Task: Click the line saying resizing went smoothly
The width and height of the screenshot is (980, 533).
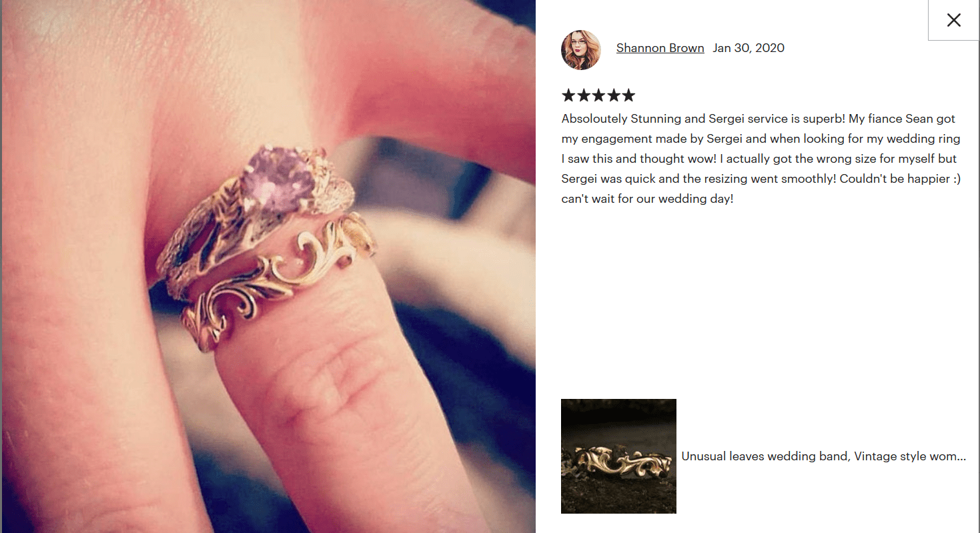Action: tap(761, 179)
